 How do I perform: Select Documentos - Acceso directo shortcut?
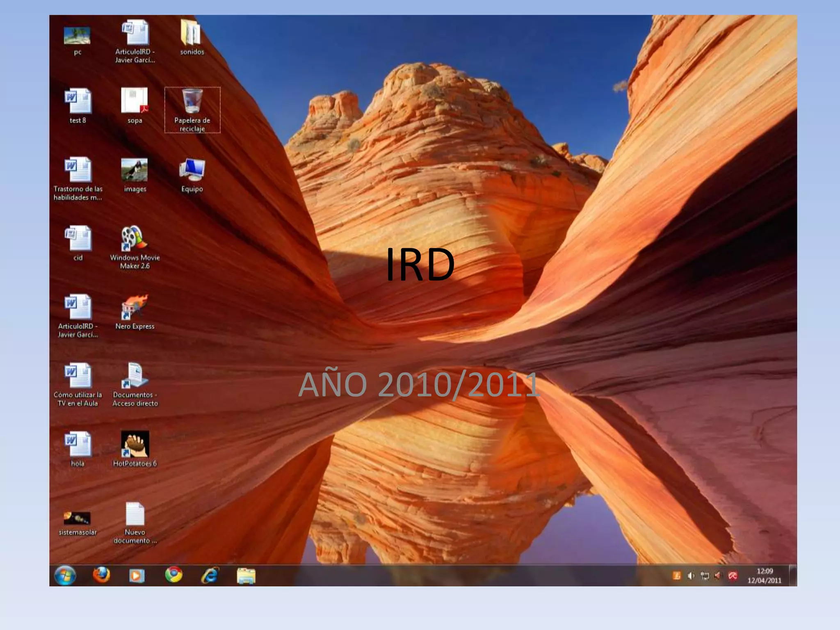[x=135, y=376]
